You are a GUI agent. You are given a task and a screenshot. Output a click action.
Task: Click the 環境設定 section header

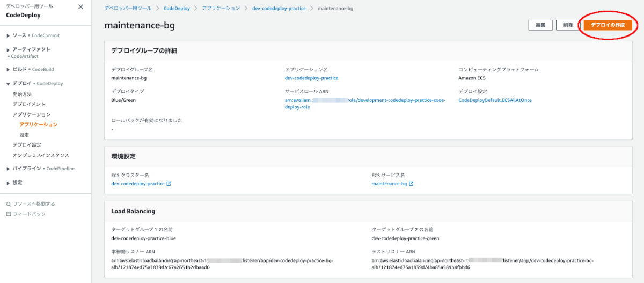point(123,156)
